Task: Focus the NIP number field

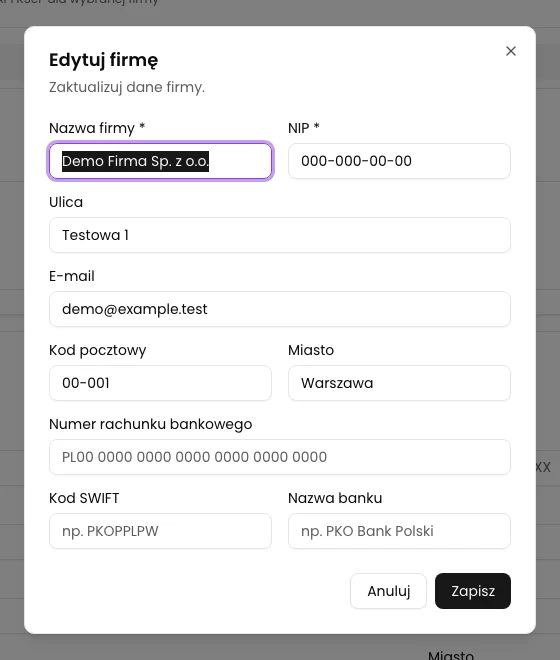Action: [399, 161]
